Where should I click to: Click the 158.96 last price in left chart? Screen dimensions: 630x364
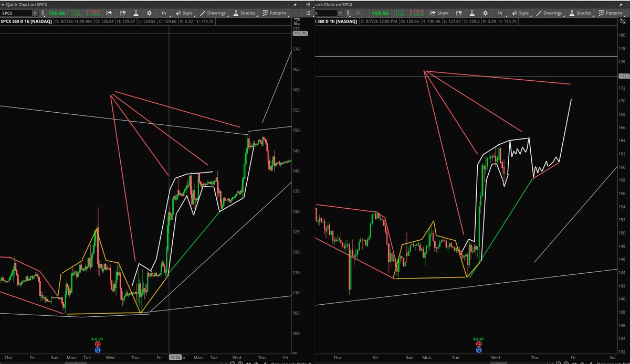(57, 13)
